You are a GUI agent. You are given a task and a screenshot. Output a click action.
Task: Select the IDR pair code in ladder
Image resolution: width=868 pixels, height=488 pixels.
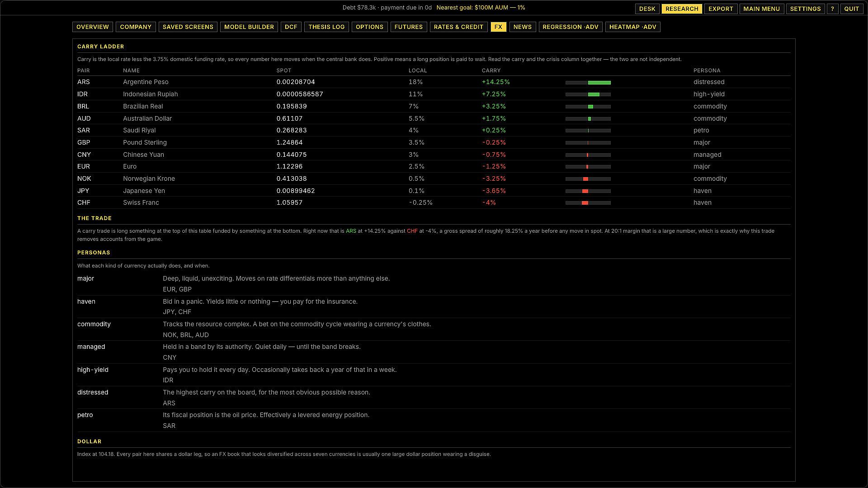(82, 94)
